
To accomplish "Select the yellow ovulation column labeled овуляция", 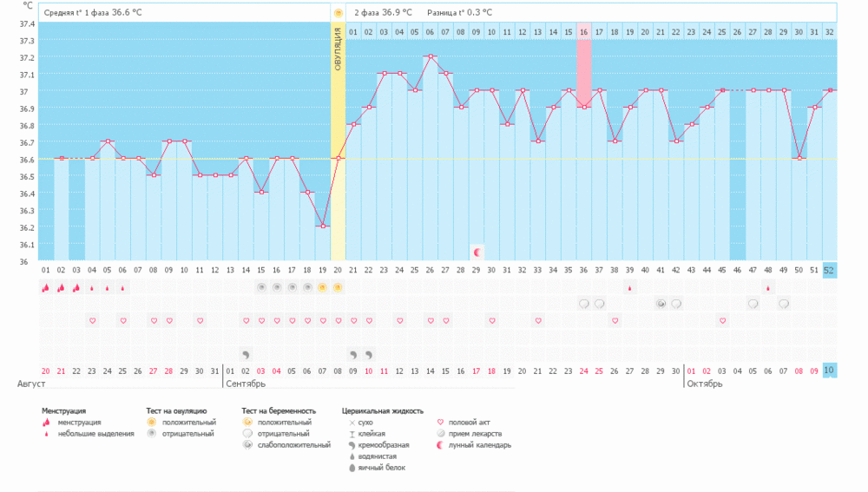I will [x=338, y=139].
